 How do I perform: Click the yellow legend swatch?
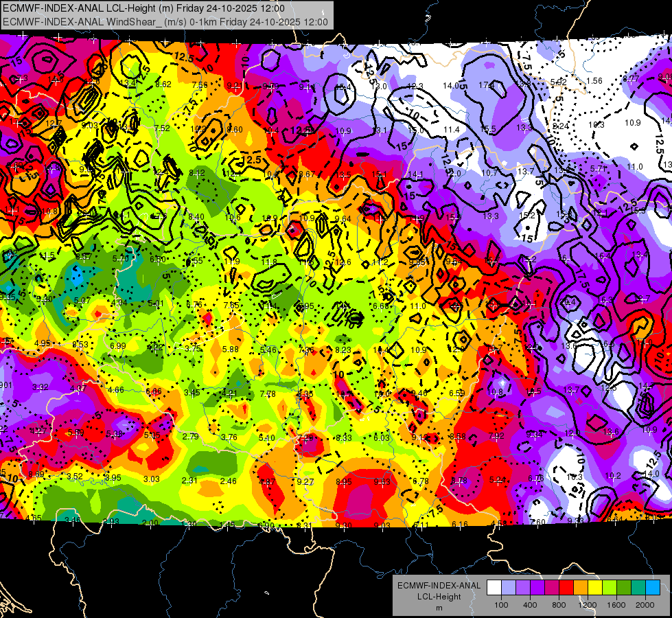[x=595, y=588]
